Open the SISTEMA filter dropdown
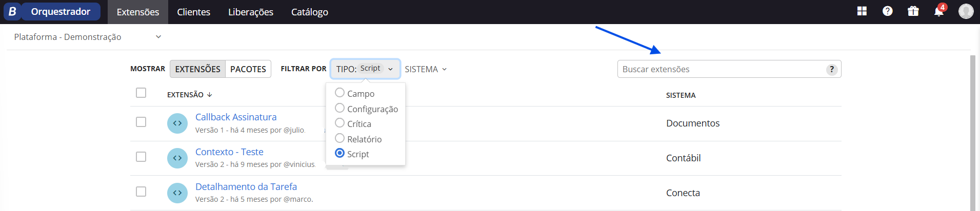This screenshot has width=980, height=211. (426, 69)
